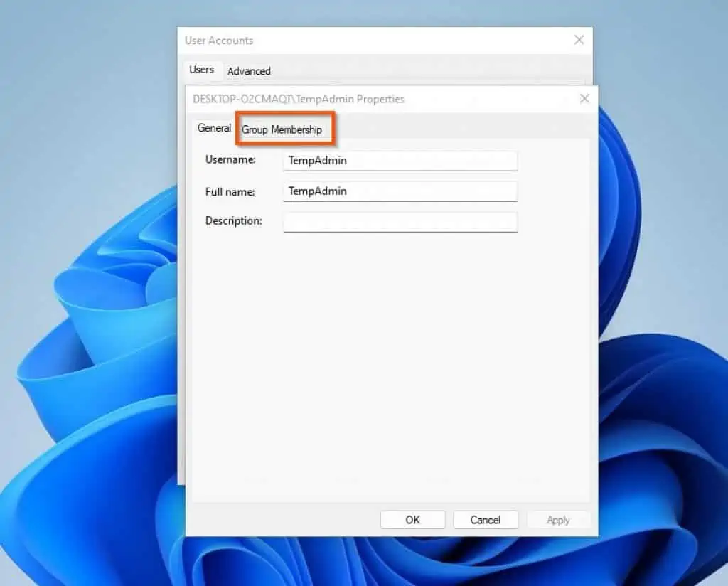
Task: Click the DESKTOP-O2CMAQT\TempAdmin Properties title text
Action: pyautogui.click(x=299, y=99)
